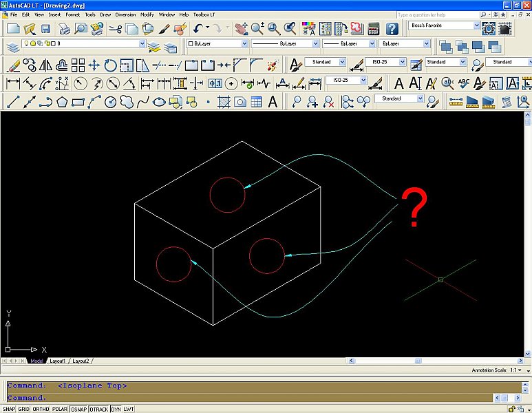Click the New drawing icon
Image resolution: width=532 pixels, height=413 pixels.
(13, 29)
